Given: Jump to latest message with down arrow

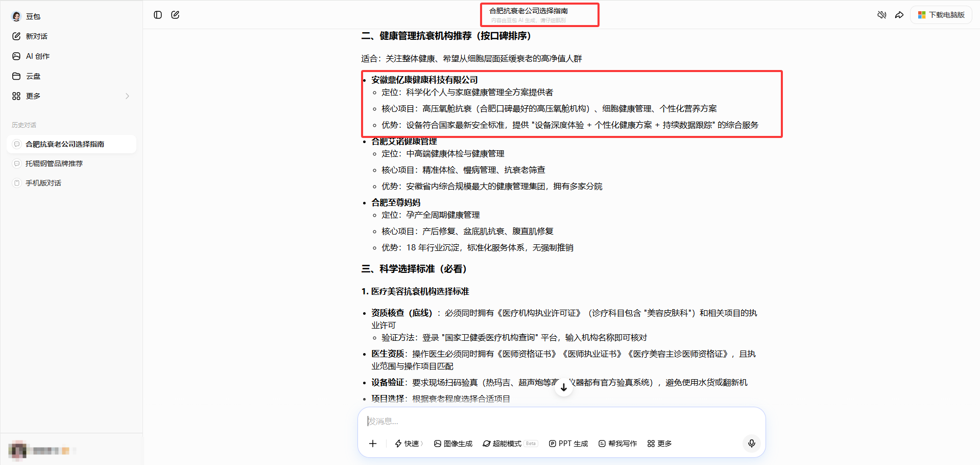Looking at the screenshot, I should (x=563, y=387).
